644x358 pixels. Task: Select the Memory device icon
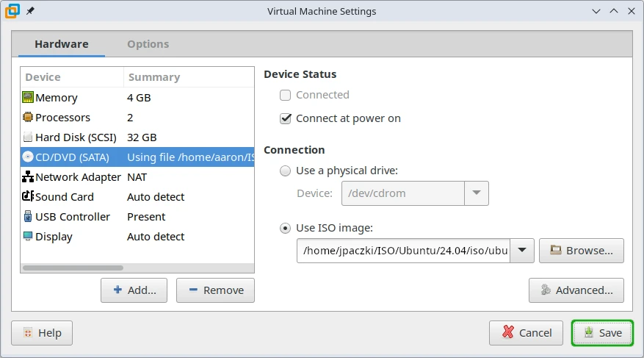click(x=28, y=98)
